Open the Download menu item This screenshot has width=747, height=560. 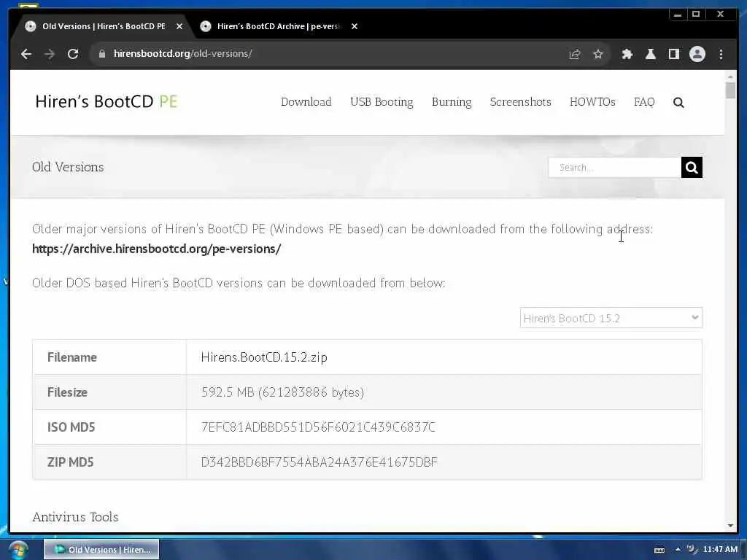tap(306, 102)
